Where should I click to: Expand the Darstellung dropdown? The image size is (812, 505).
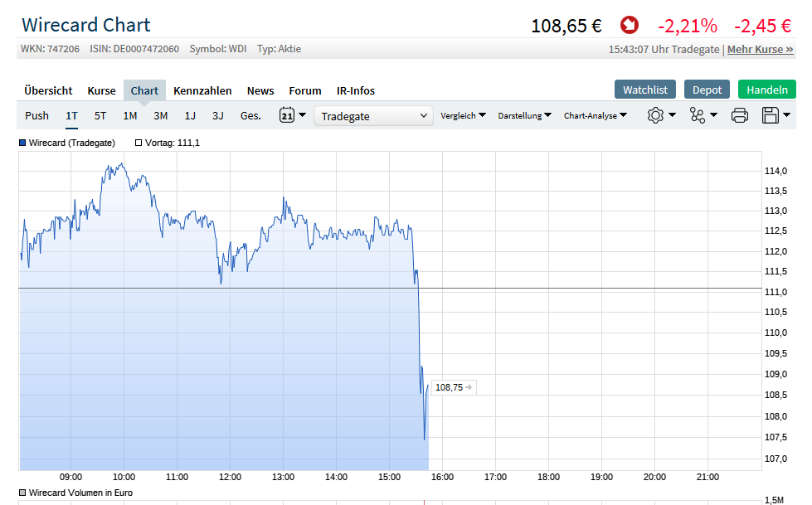pos(524,115)
